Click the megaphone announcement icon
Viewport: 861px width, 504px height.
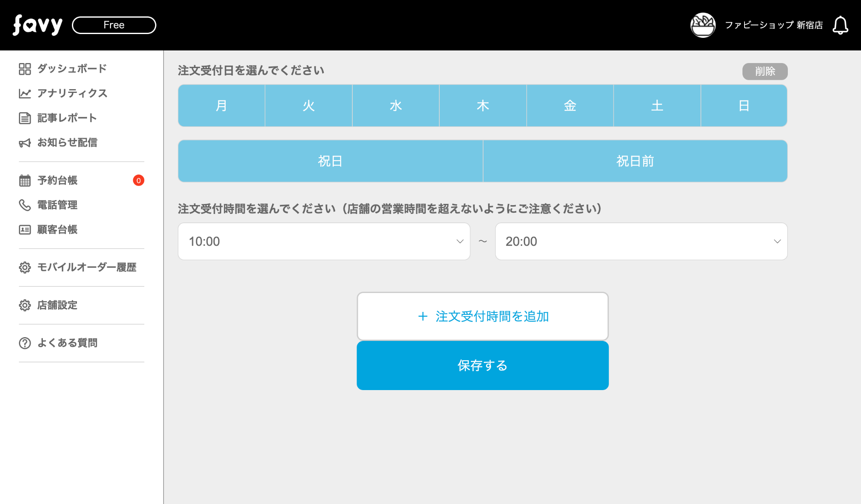(25, 143)
